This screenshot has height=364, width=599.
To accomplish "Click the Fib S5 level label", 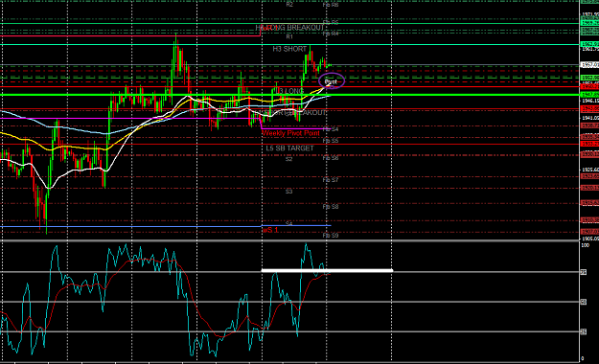I will [331, 141].
